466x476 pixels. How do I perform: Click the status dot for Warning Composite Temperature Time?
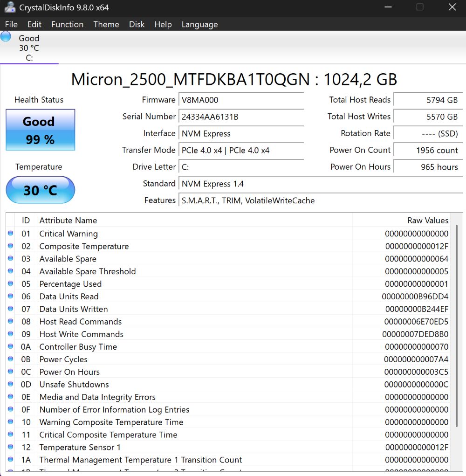tap(10, 421)
